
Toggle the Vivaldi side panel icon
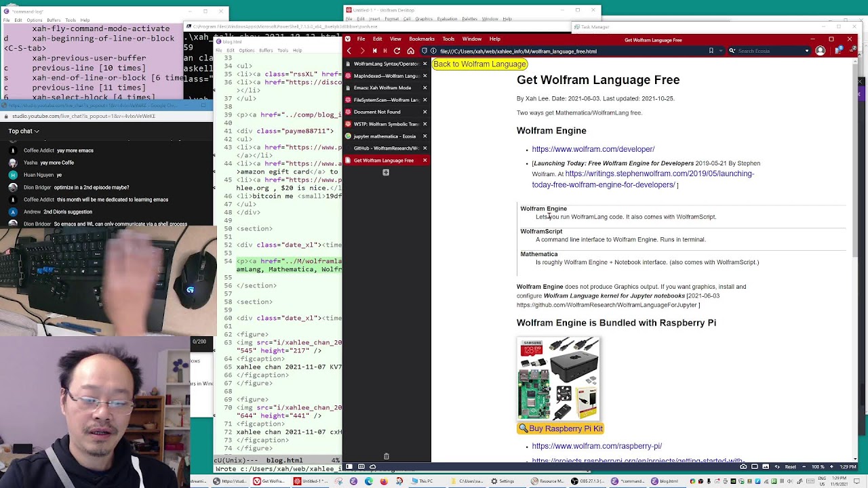pos(349,466)
